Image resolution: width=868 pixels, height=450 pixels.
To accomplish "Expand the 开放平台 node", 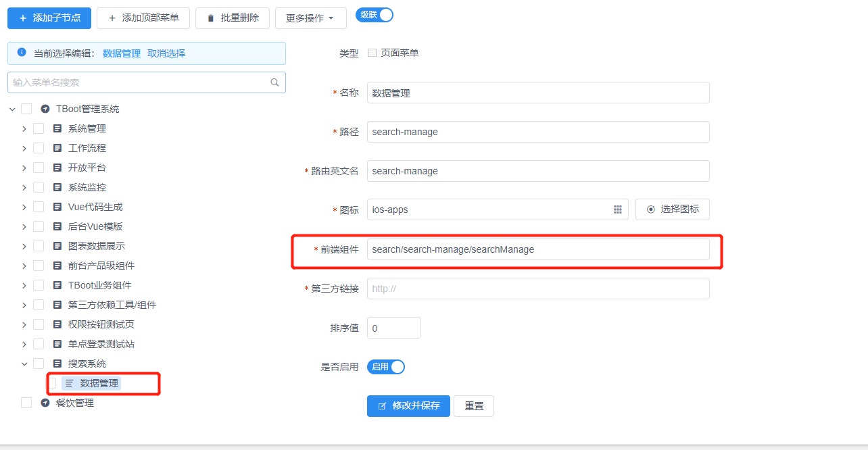I will [x=24, y=168].
